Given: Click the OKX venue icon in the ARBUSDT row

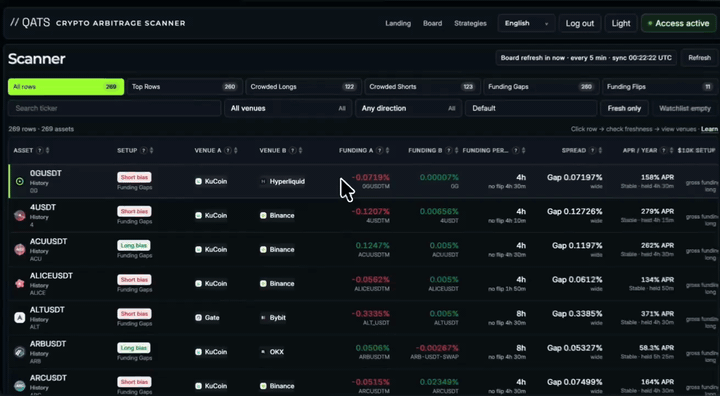Looking at the screenshot, I should point(264,352).
